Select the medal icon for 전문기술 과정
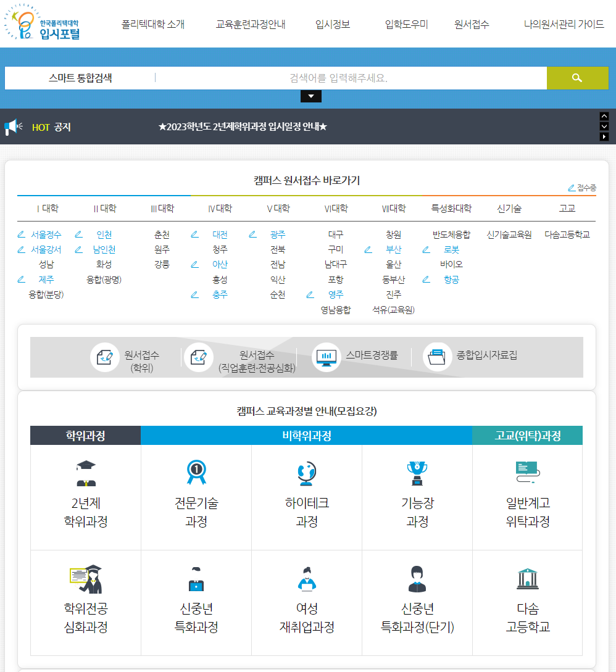 tap(196, 471)
